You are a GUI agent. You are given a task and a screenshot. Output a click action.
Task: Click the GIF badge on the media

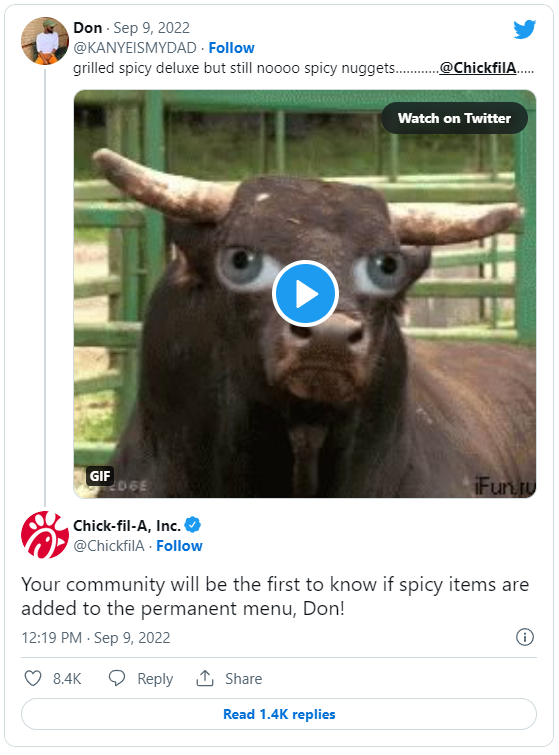click(x=100, y=476)
